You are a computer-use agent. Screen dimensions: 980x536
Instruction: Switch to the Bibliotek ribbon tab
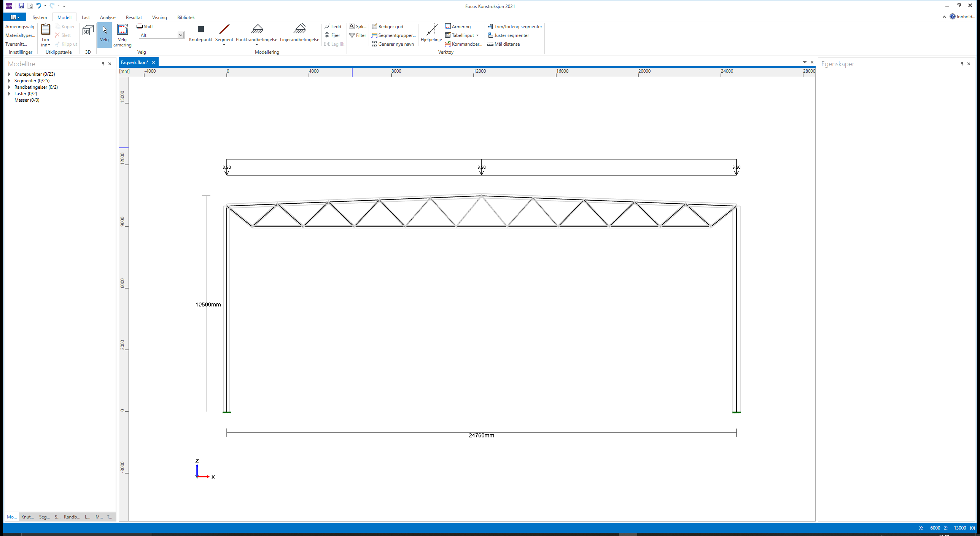(186, 18)
